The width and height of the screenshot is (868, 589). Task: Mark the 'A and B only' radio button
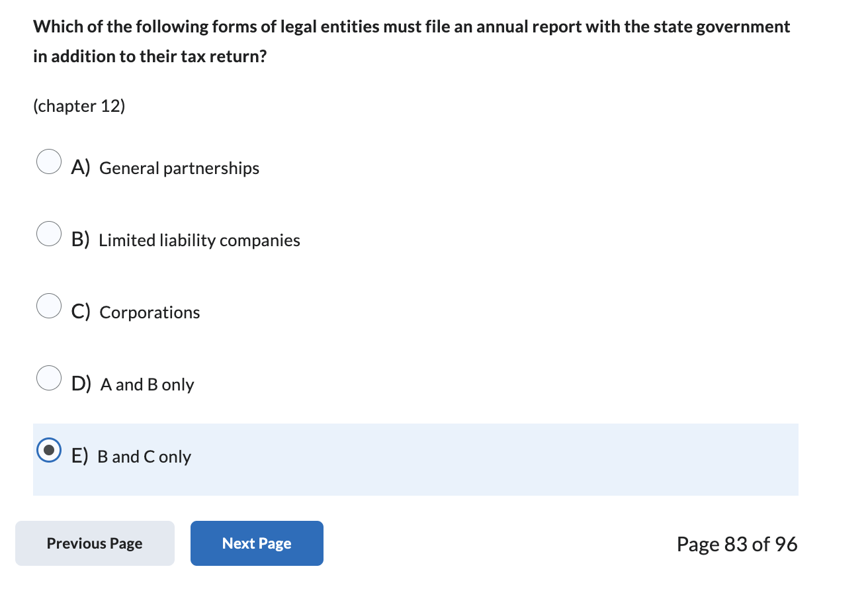click(x=49, y=378)
